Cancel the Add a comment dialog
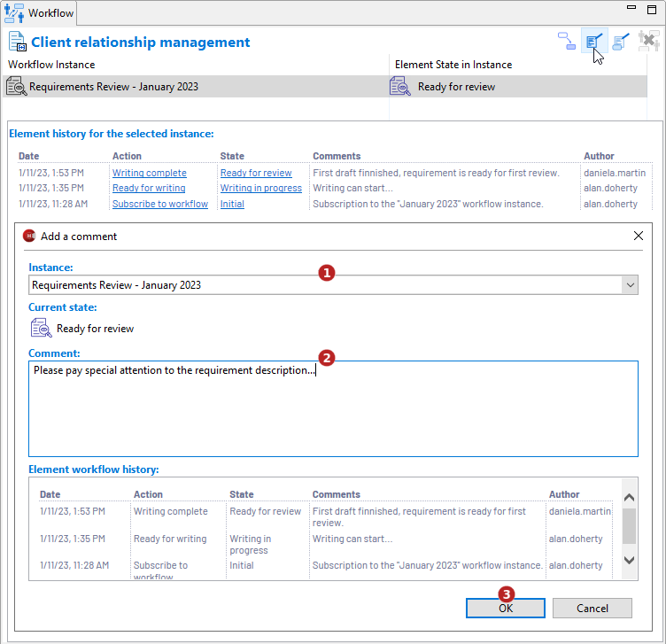Image resolution: width=666 pixels, height=644 pixels. pos(592,609)
